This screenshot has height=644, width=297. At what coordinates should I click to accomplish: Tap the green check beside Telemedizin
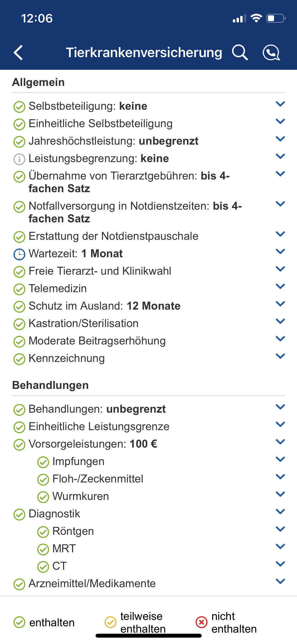point(19,289)
